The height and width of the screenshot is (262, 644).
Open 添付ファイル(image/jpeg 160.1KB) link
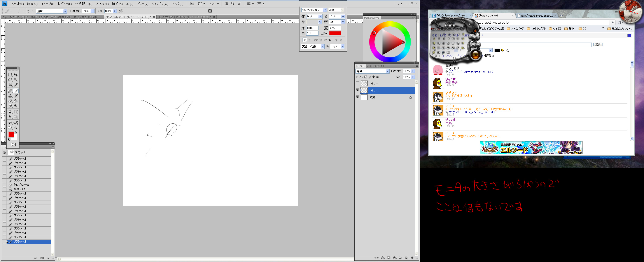471,72
